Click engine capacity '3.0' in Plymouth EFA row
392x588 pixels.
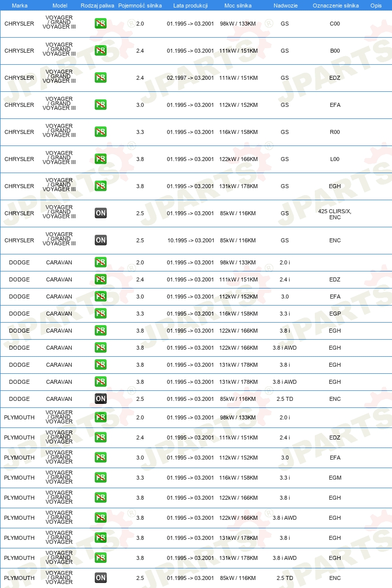[140, 458]
